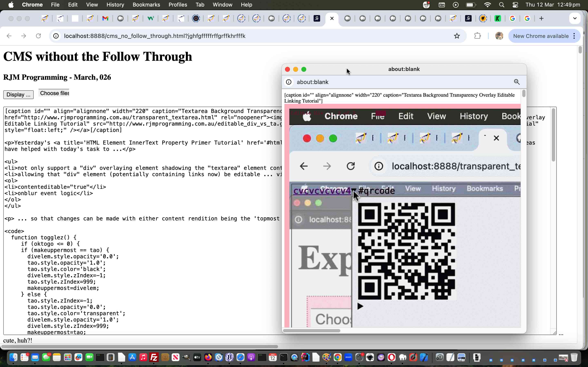This screenshot has width=588, height=367.
Task: Click the FileZilla icon in the dock
Action: tap(154, 357)
